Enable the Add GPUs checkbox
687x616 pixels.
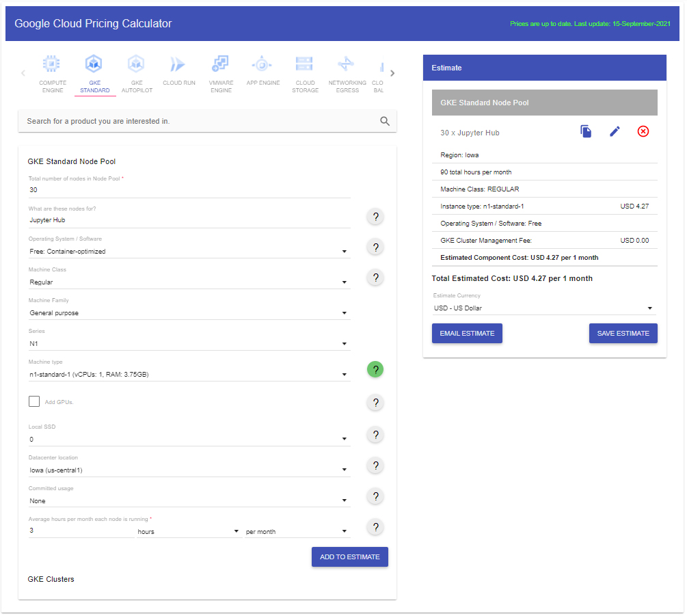pos(34,401)
